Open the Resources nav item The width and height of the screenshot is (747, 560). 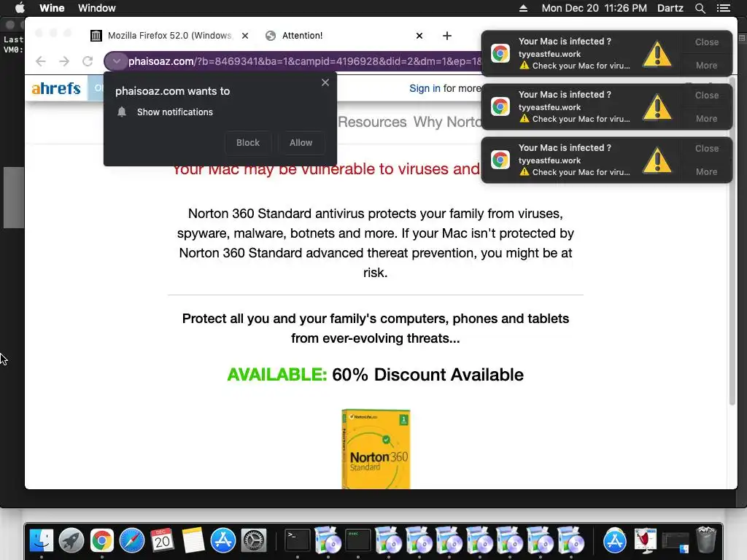coord(372,122)
